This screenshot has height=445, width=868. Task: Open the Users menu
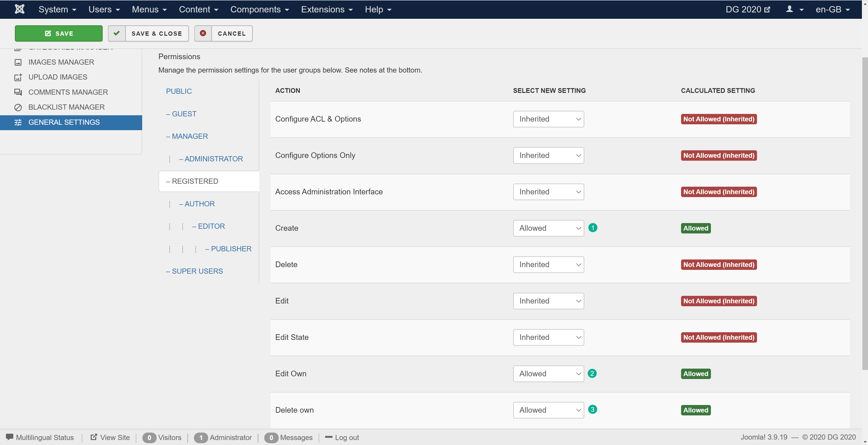[x=104, y=9]
